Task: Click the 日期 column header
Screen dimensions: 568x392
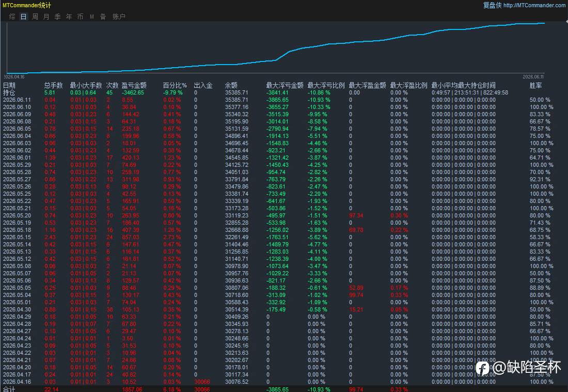Action: [x=9, y=86]
